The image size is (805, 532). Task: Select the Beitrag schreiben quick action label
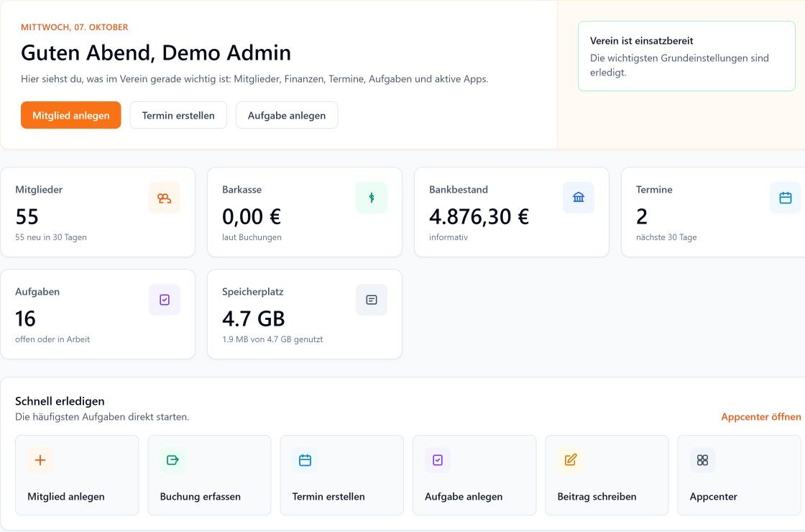tap(597, 497)
